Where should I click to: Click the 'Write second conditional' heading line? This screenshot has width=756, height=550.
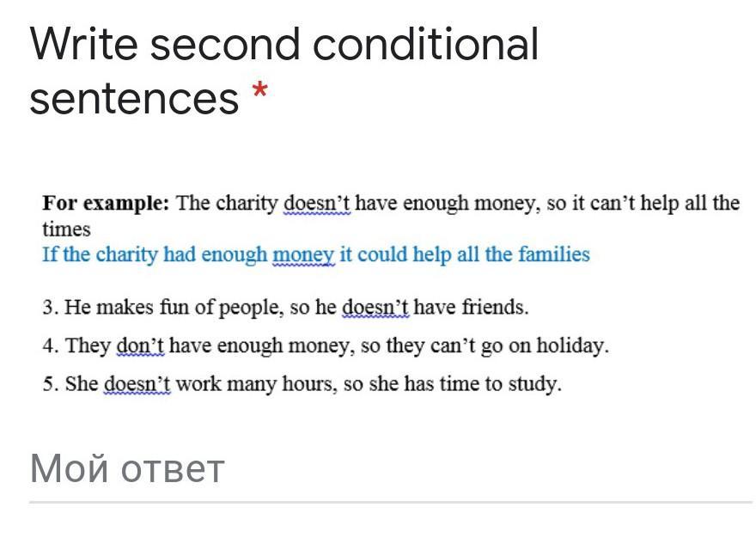(284, 44)
